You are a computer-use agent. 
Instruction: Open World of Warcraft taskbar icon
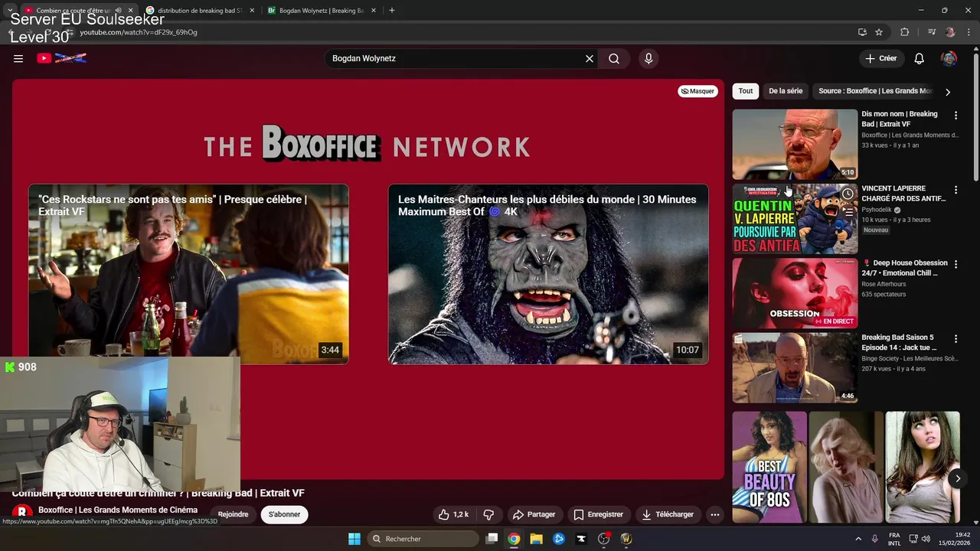coord(626,539)
